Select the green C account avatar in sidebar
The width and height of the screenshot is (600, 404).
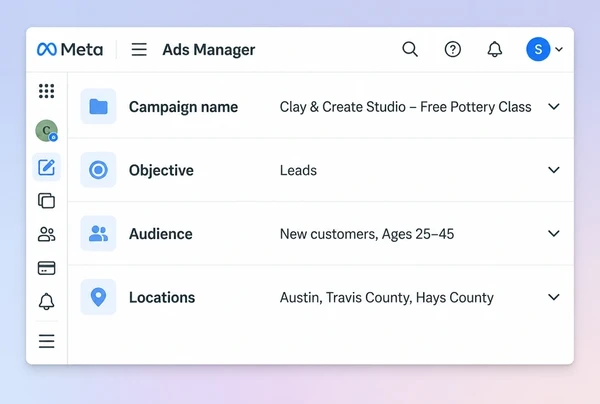click(46, 130)
